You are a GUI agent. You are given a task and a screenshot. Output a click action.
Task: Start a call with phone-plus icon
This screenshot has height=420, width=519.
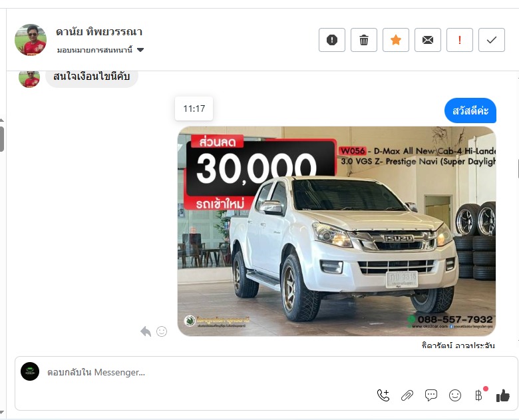click(x=383, y=395)
